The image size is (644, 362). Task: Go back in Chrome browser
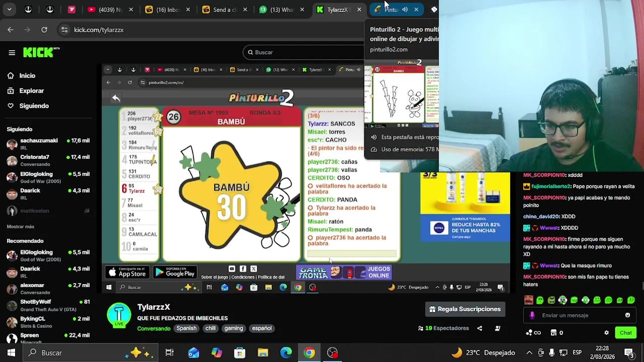coord(11,30)
